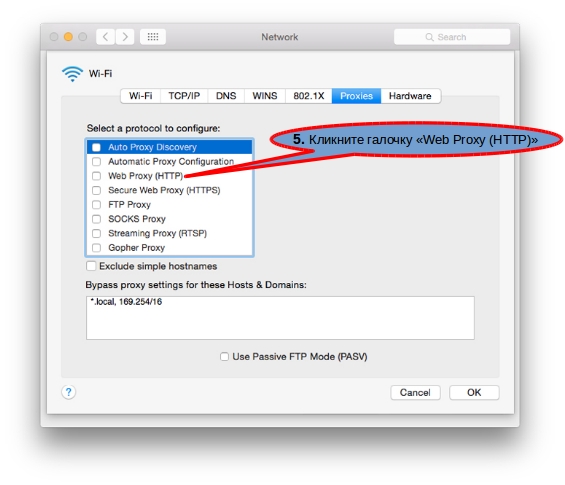The image size is (565, 485).
Task: Open the DNS tab
Action: (x=226, y=96)
